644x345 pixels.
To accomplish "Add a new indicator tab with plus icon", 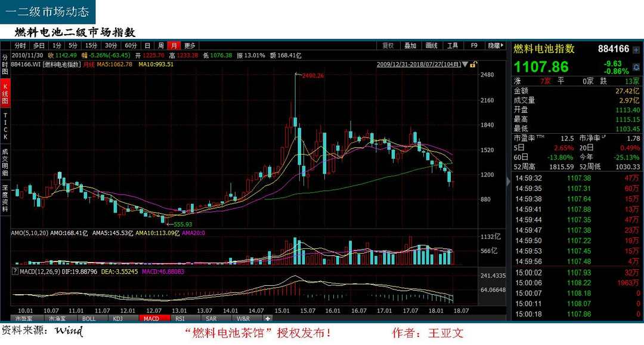I will point(267,318).
